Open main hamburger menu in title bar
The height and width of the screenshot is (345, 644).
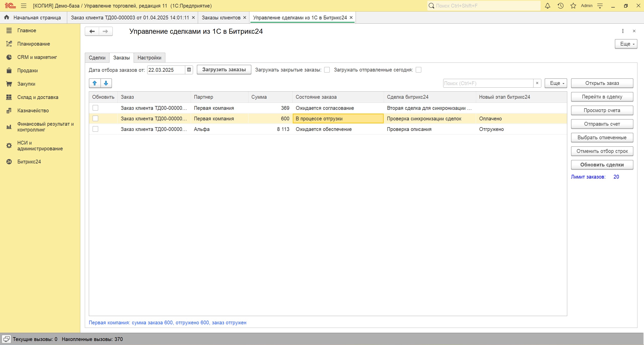tap(24, 6)
